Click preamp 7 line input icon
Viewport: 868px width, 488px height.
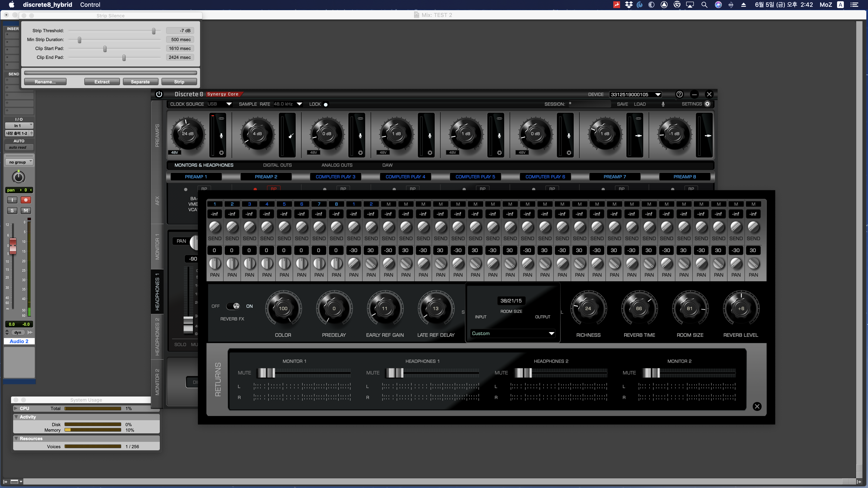point(638,136)
